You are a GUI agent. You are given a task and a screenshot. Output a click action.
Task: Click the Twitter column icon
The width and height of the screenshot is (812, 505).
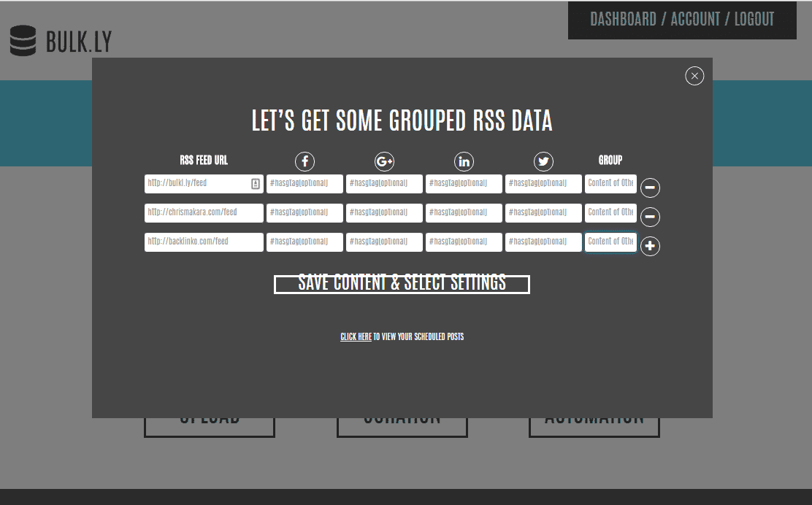click(543, 161)
